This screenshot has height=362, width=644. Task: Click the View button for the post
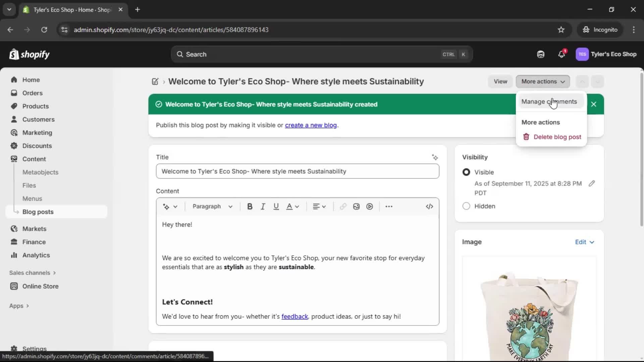(x=500, y=81)
